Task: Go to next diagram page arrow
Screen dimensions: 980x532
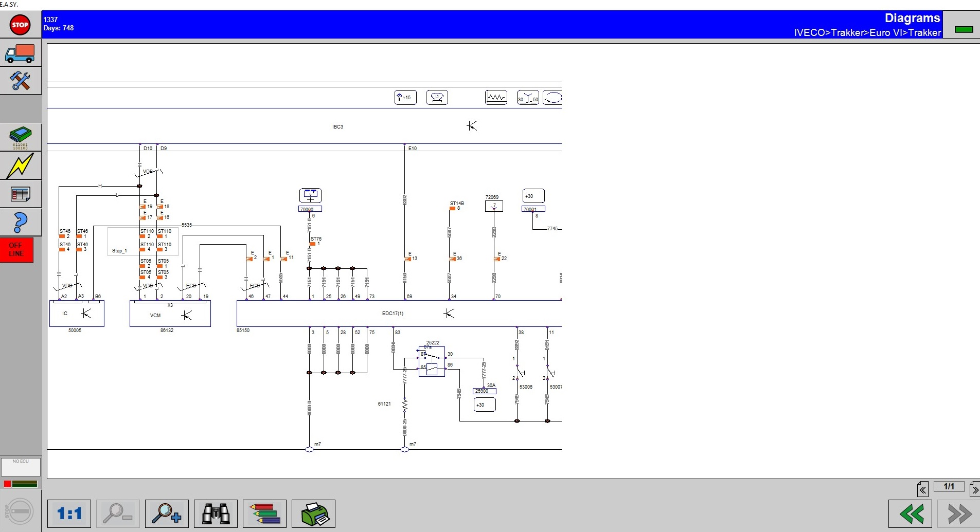Action: point(974,490)
